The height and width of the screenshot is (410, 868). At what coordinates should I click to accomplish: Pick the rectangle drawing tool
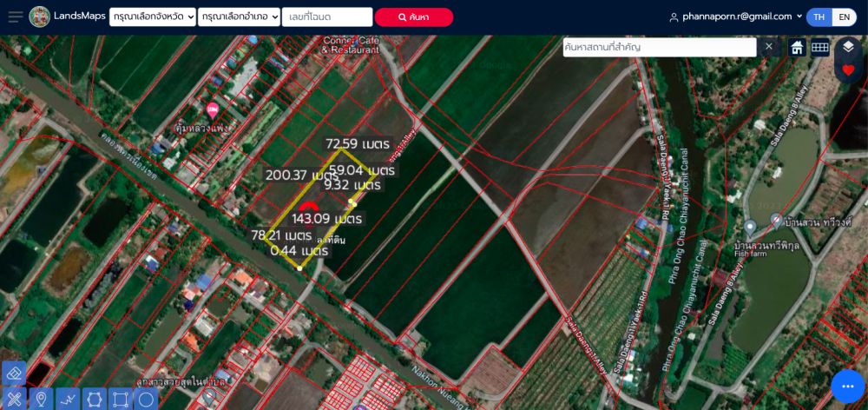click(121, 399)
